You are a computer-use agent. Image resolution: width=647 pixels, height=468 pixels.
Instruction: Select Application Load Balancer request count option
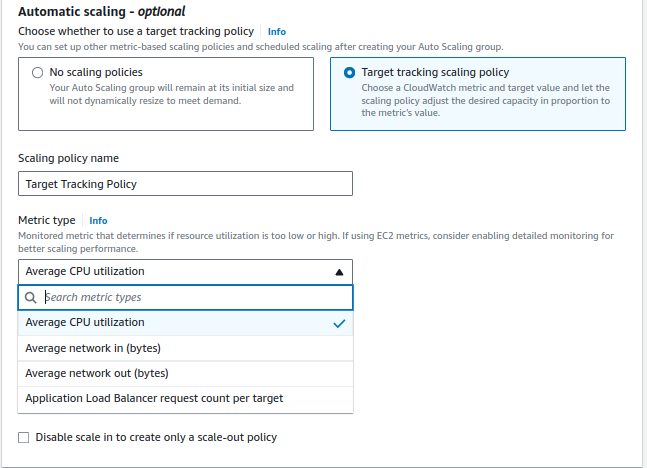[x=154, y=398]
